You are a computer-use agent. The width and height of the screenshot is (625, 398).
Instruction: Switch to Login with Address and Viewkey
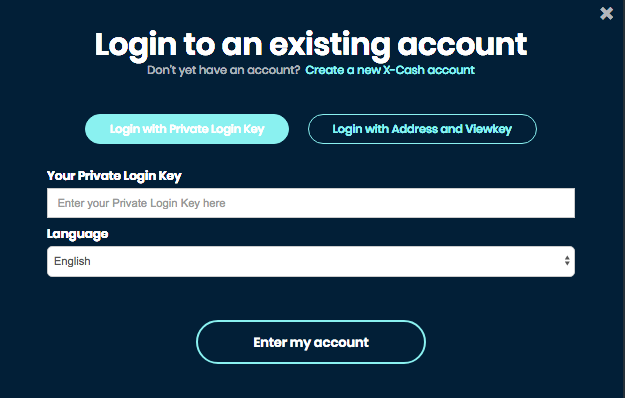[422, 129]
